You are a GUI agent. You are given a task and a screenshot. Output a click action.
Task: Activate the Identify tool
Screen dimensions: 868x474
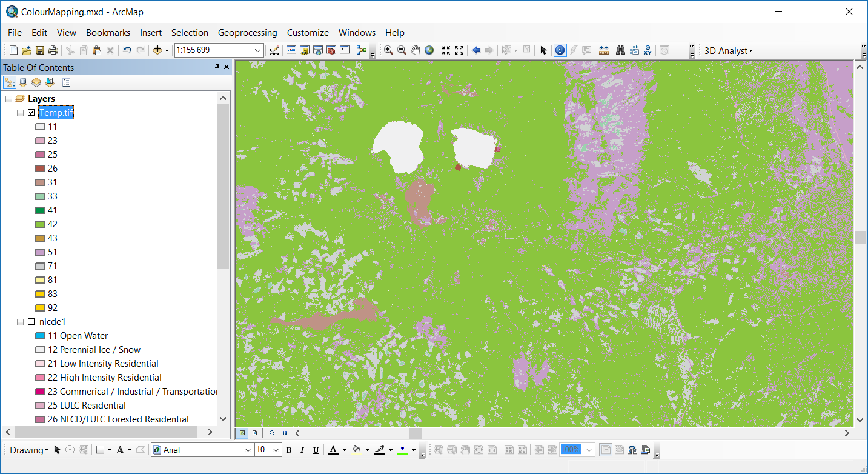click(560, 50)
